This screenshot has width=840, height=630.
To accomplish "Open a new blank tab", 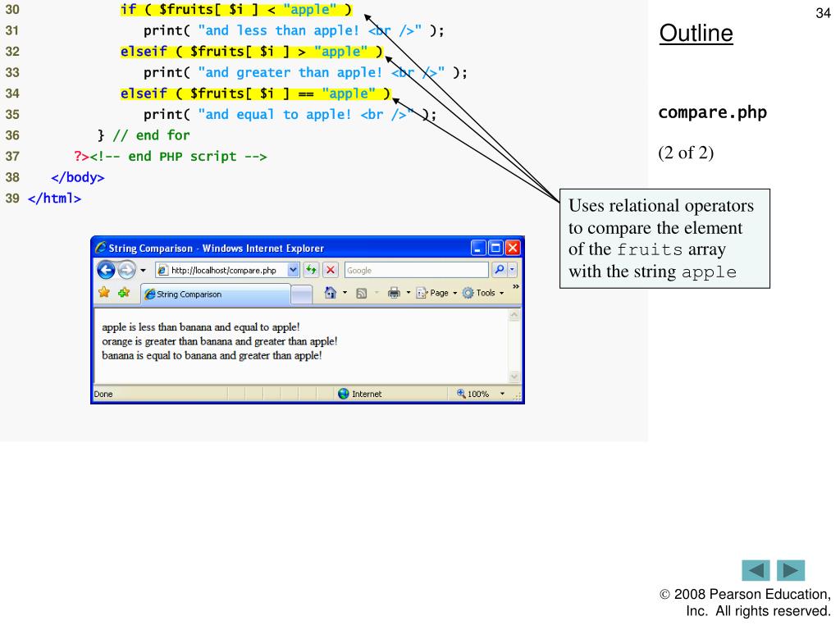I will tap(302, 294).
